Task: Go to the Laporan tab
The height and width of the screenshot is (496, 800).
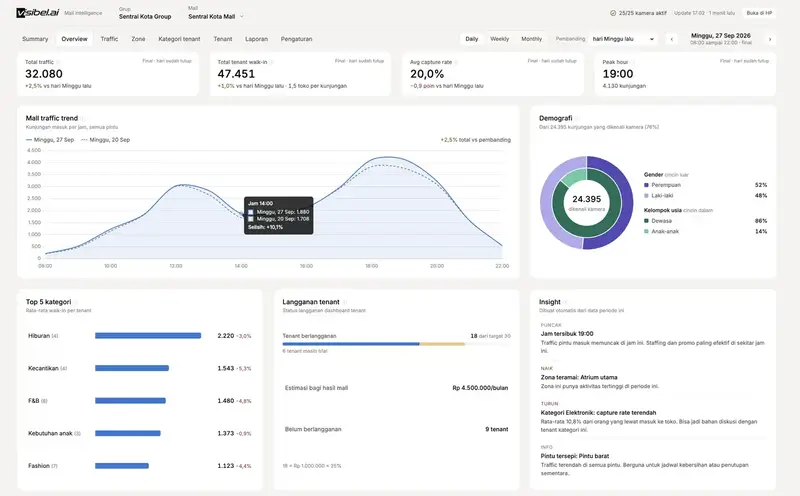Action: pyautogui.click(x=257, y=39)
